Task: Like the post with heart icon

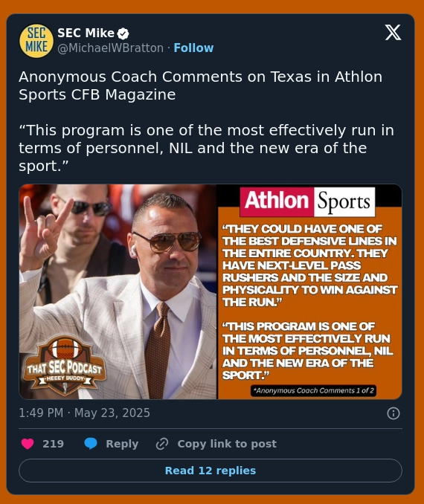Action: [28, 444]
